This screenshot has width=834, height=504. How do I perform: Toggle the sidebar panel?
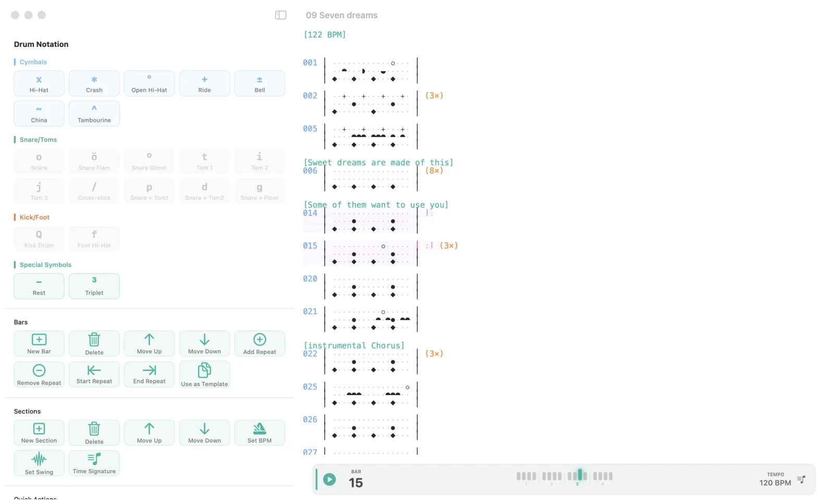click(280, 15)
